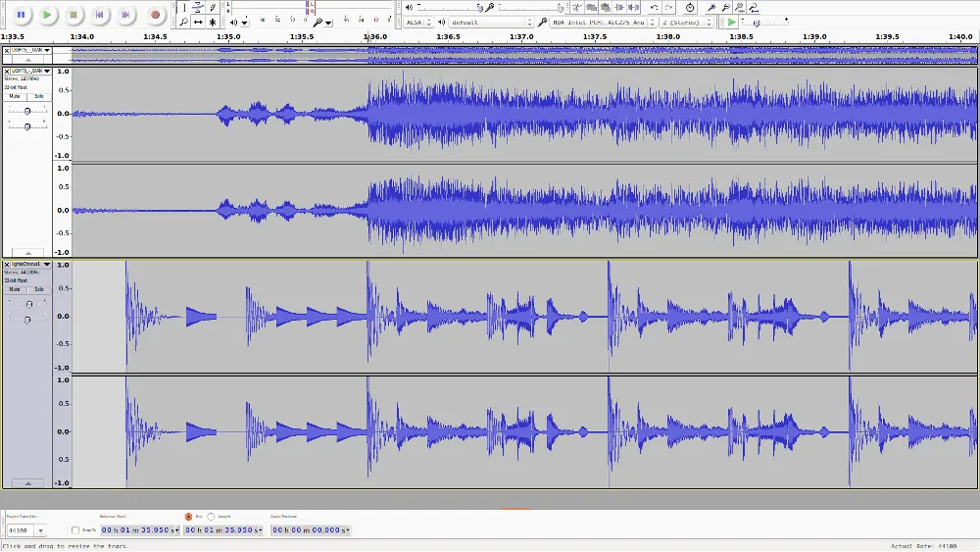Click the Skip to End button
Viewport: 980px width, 552px height.
pos(125,15)
